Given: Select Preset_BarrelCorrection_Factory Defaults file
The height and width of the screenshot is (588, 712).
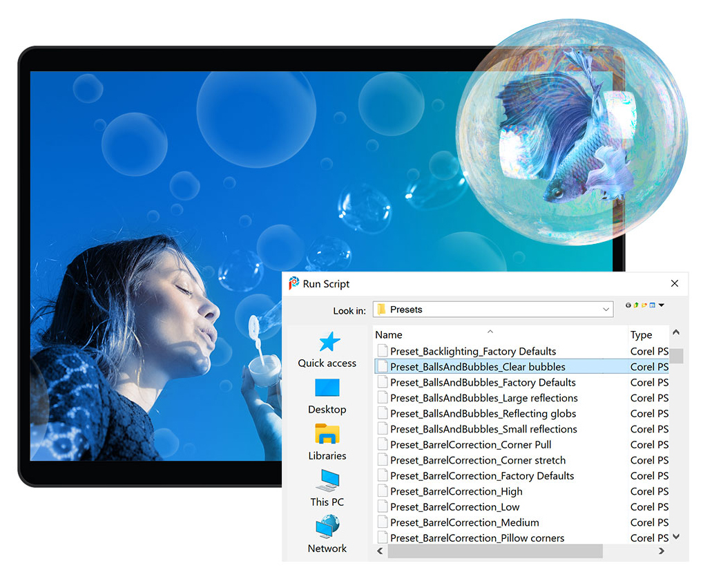Looking at the screenshot, I should pyautogui.click(x=523, y=476).
